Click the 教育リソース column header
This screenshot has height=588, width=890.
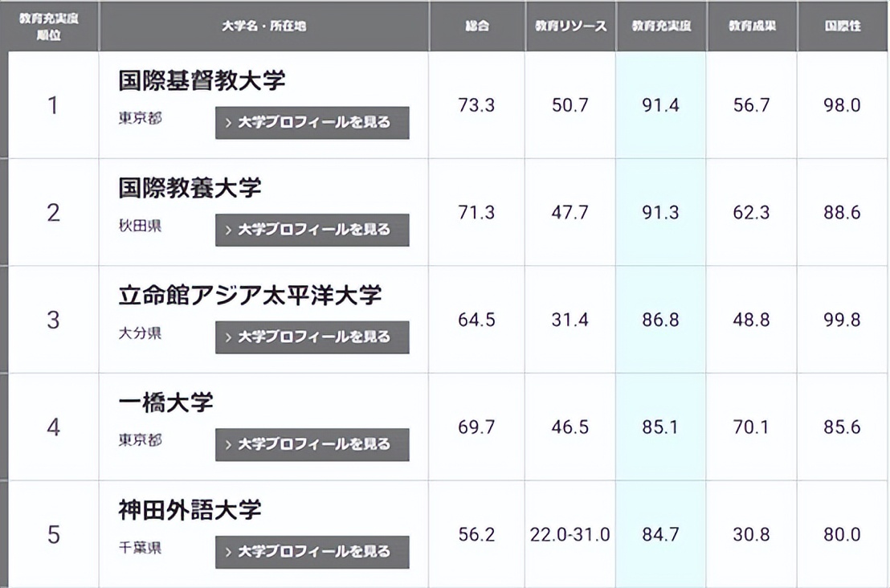[569, 25]
